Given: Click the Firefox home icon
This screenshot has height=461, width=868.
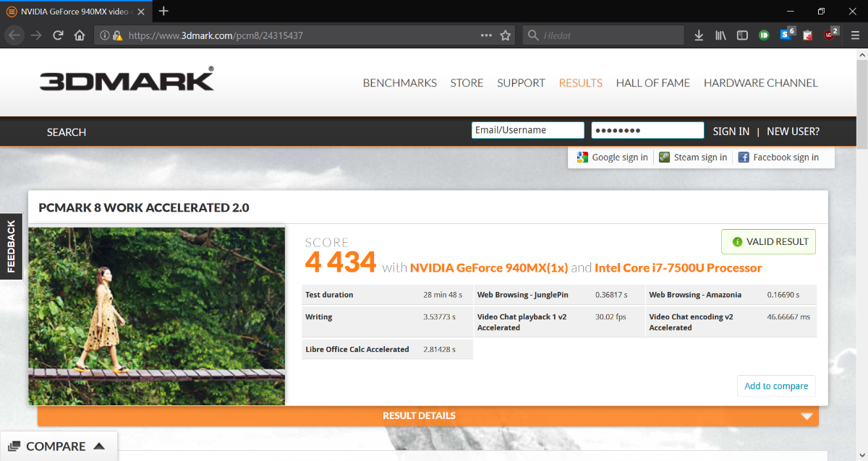Looking at the screenshot, I should click(80, 35).
